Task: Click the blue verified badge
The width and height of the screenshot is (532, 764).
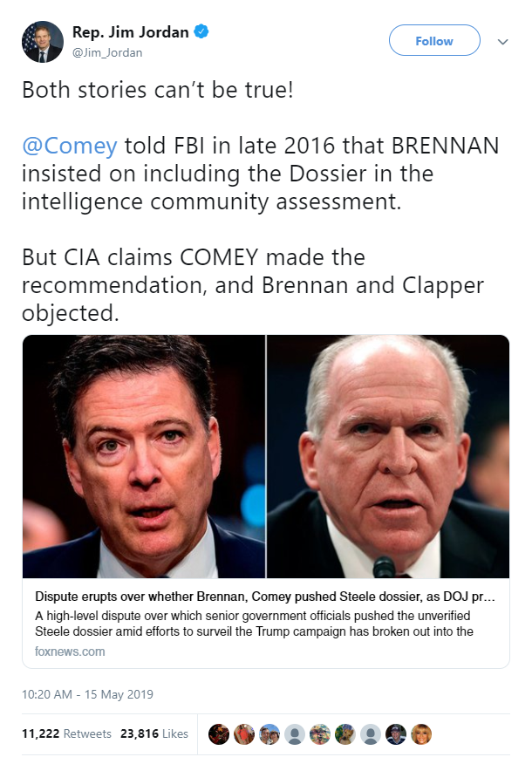Action: (202, 33)
